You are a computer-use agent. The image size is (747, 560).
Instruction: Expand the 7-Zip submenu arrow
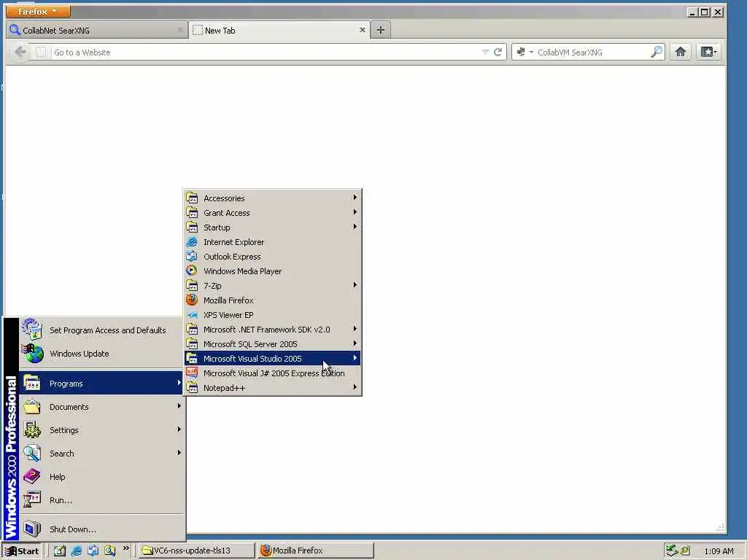click(x=355, y=285)
